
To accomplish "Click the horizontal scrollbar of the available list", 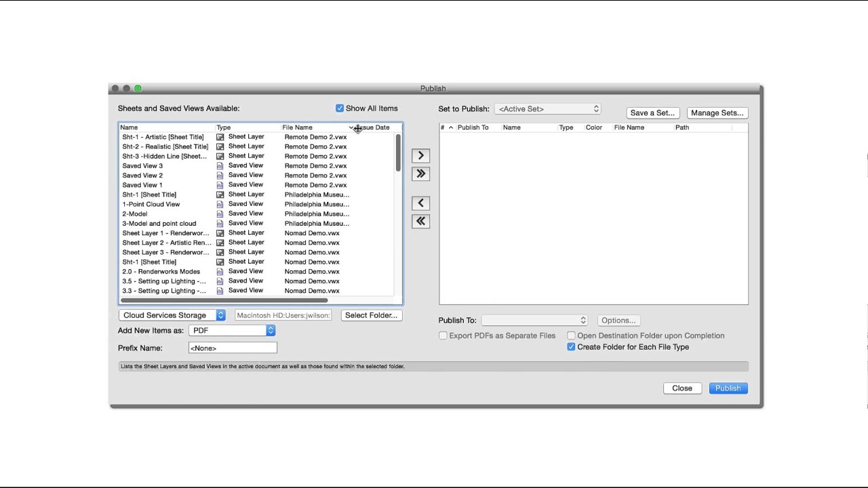I will pyautogui.click(x=224, y=300).
